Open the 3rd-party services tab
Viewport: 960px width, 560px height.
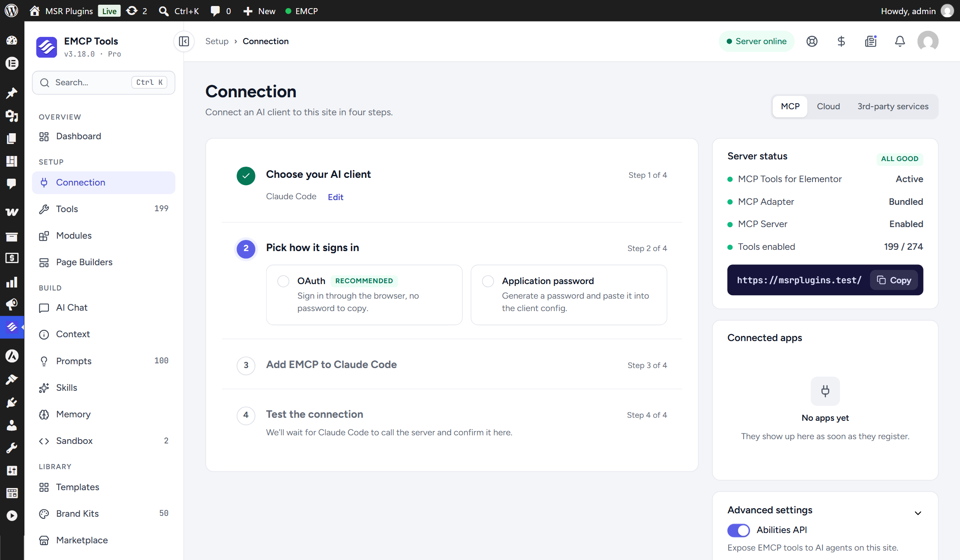pos(893,106)
